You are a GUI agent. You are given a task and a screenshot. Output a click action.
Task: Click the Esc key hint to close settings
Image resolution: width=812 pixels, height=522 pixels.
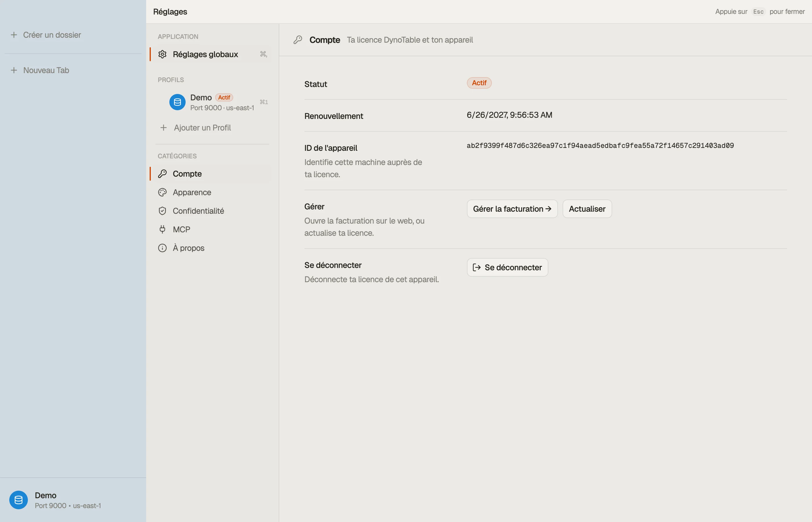click(x=758, y=12)
